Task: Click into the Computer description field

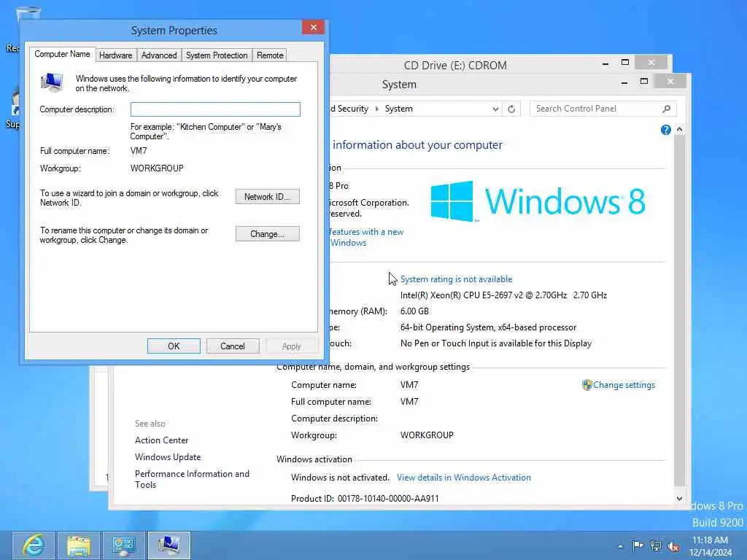Action: click(215, 109)
